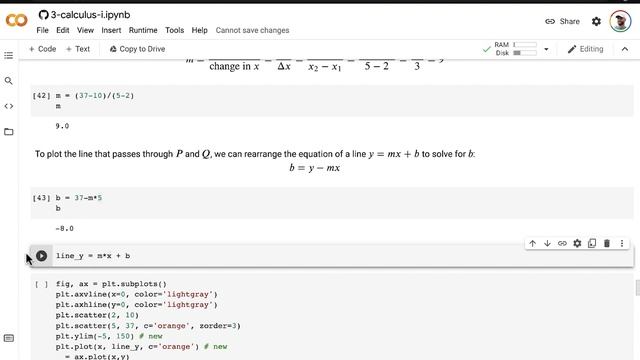Open the File menu
The width and height of the screenshot is (640, 360).
click(42, 30)
